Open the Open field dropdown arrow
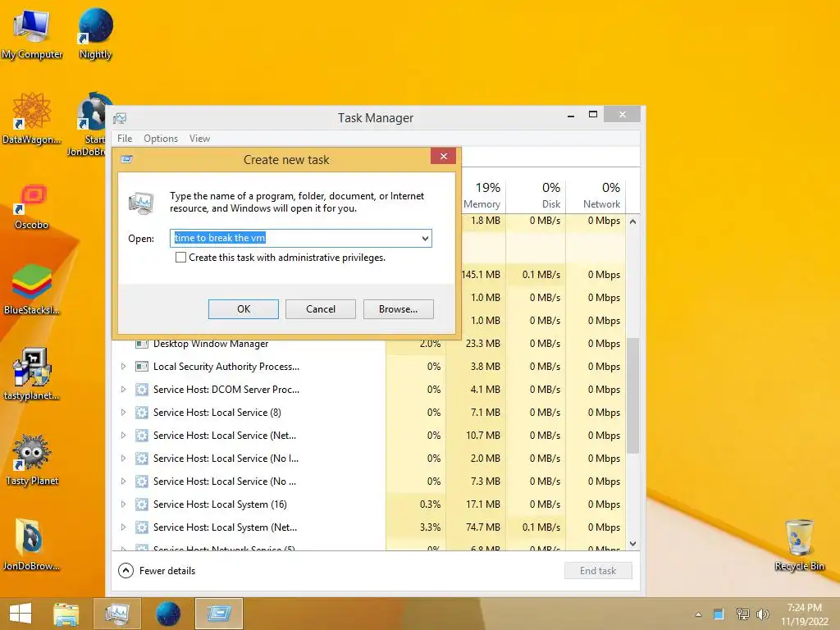The height and width of the screenshot is (630, 840). tap(425, 239)
